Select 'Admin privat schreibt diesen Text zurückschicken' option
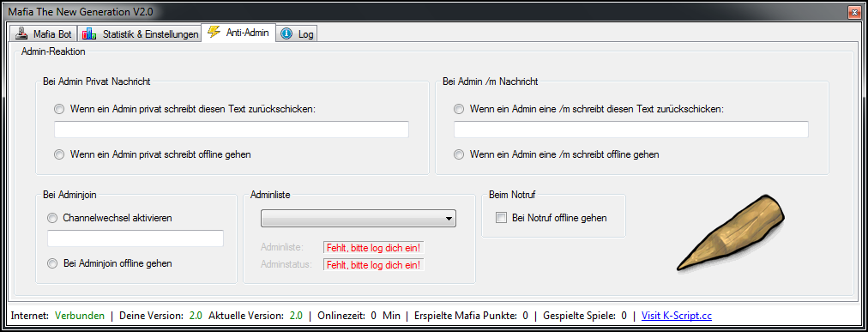This screenshot has height=332, width=868. click(58, 109)
